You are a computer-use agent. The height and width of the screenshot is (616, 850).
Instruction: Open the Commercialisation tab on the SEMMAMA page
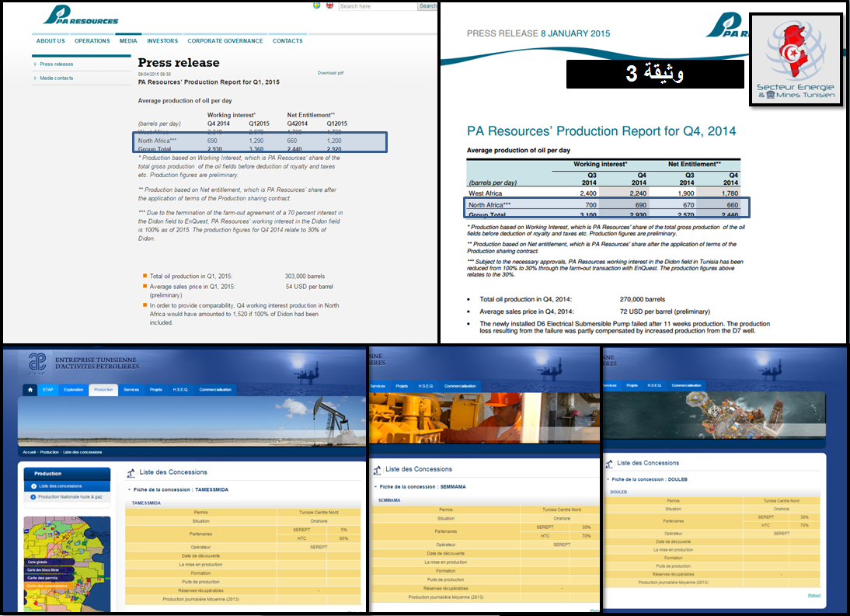[x=460, y=386]
